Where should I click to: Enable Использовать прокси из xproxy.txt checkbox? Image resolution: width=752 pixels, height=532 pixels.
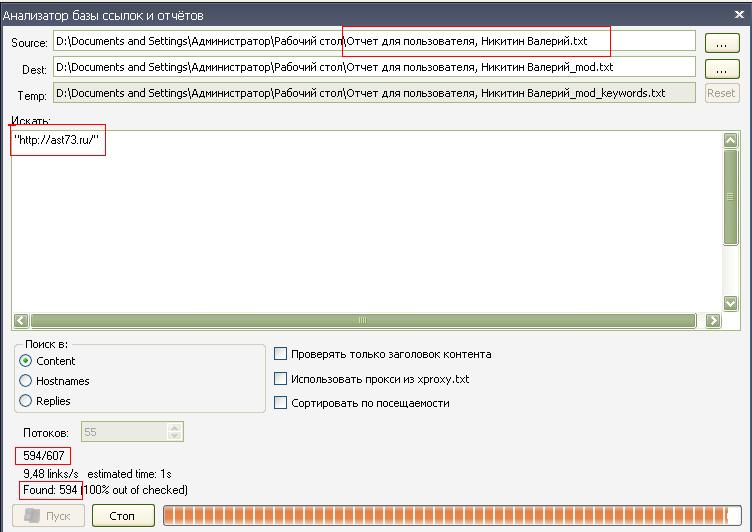tap(280, 378)
